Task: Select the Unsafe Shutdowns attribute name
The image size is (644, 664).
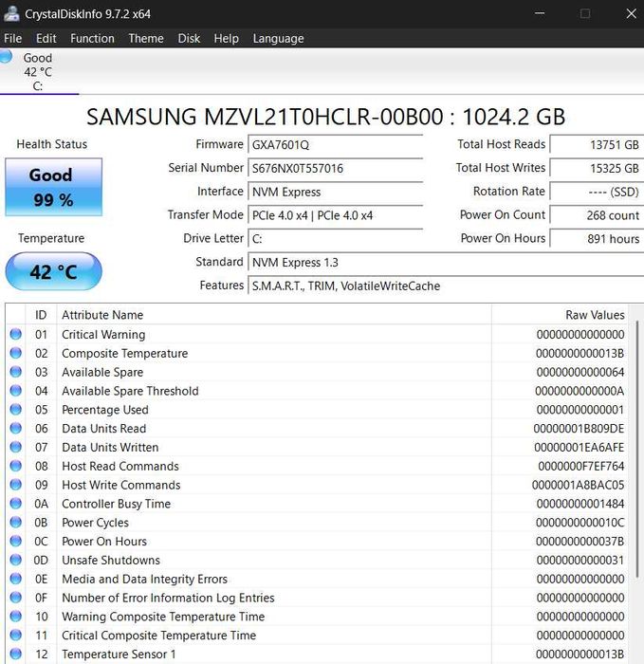Action: 111,561
